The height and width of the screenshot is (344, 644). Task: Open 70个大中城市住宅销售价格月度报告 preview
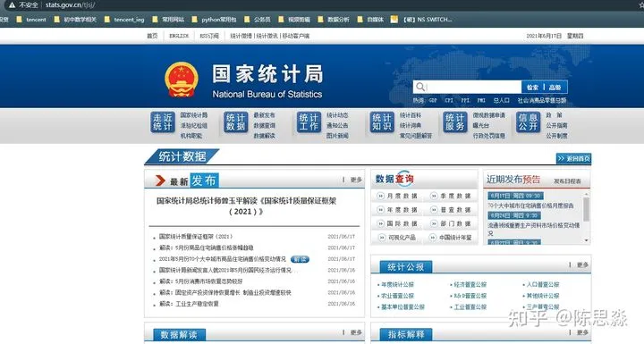(530, 206)
